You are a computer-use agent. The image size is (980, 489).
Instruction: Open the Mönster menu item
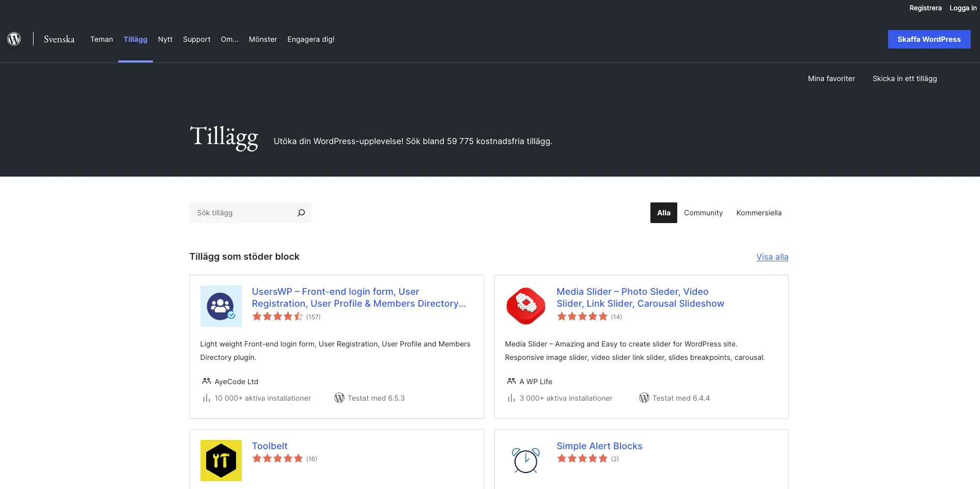pos(263,39)
